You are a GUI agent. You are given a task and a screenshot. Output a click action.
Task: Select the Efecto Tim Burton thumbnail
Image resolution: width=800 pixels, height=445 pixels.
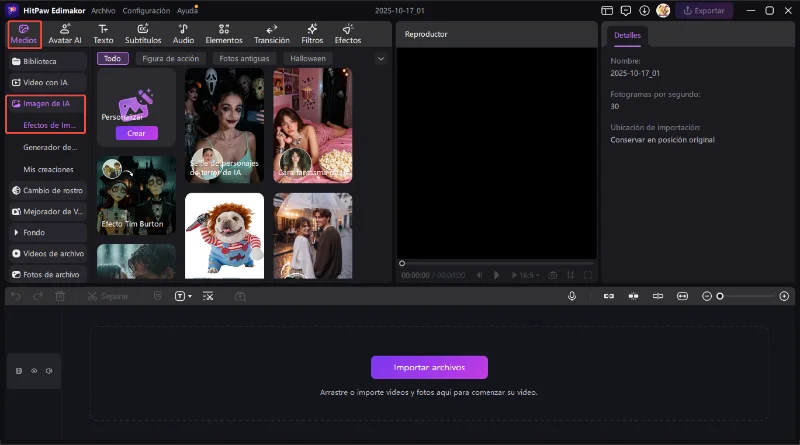tap(136, 195)
